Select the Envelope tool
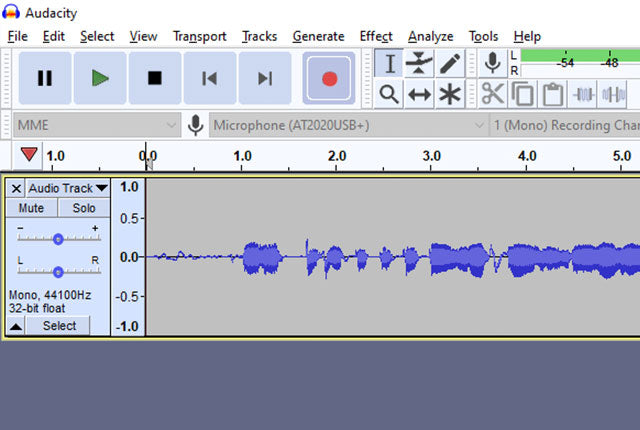Screen dimensions: 640x430 [x=420, y=63]
